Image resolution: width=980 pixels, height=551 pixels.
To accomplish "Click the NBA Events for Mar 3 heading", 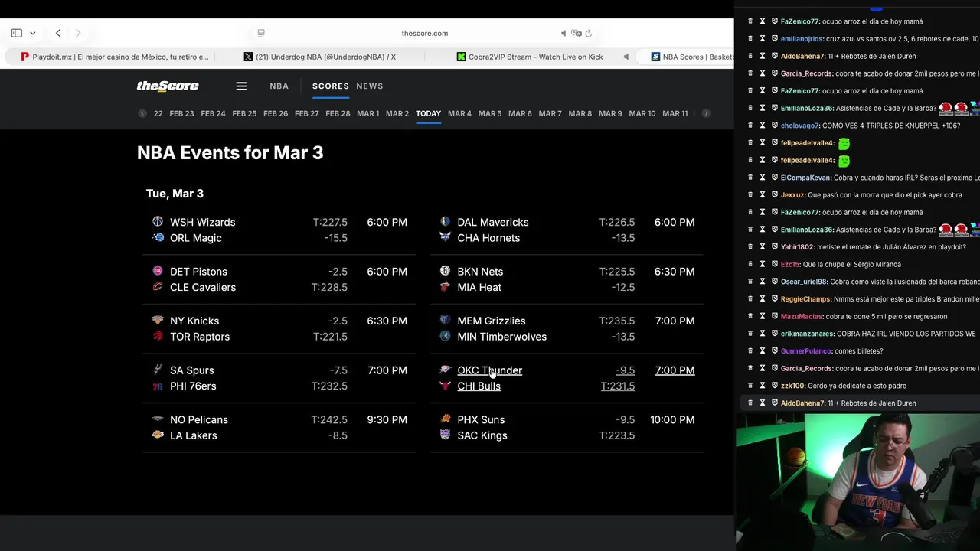I will pyautogui.click(x=230, y=152).
